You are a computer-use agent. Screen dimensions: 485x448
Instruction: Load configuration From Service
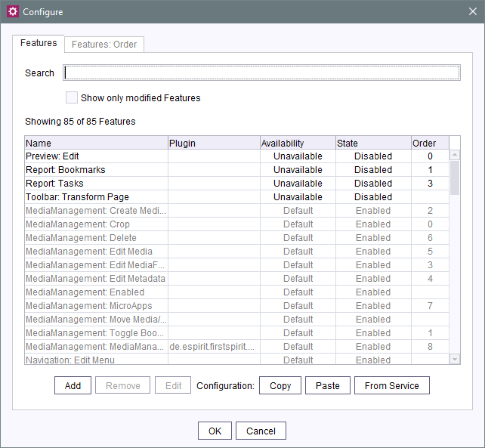tap(392, 385)
